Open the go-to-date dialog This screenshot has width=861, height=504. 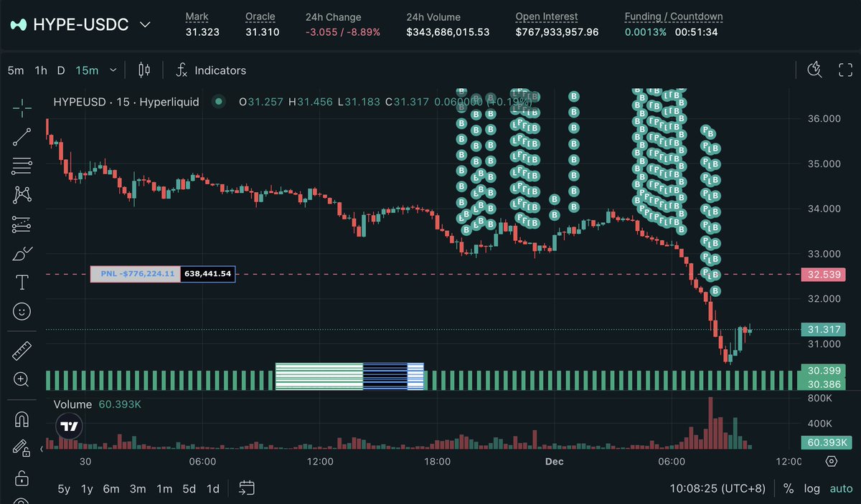pyautogui.click(x=247, y=488)
